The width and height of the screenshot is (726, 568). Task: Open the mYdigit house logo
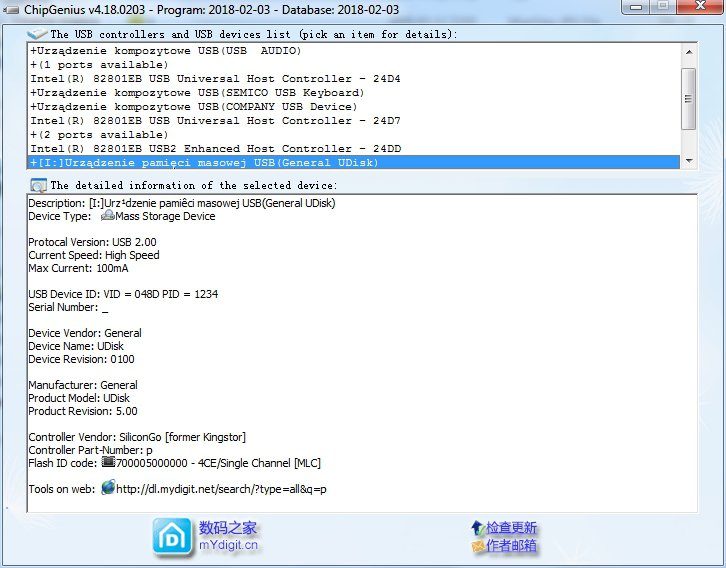pos(172,537)
